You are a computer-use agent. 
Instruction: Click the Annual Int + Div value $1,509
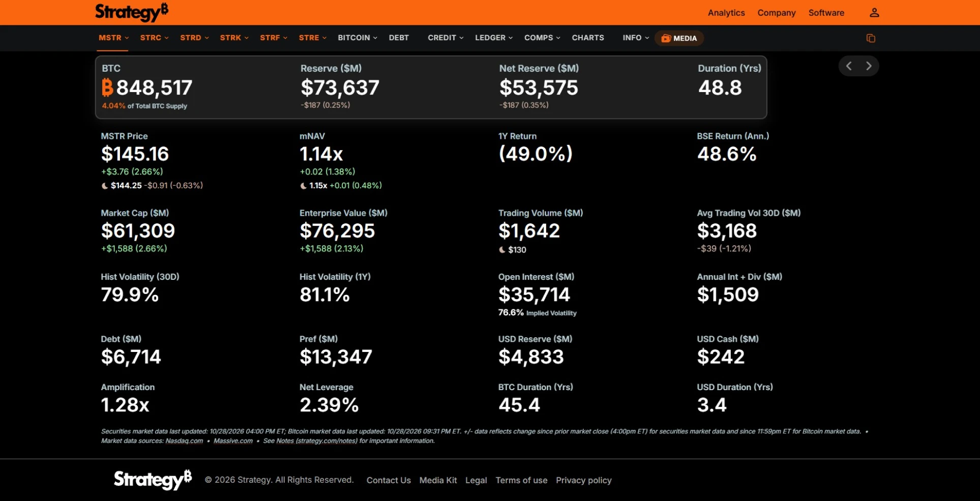tap(728, 294)
